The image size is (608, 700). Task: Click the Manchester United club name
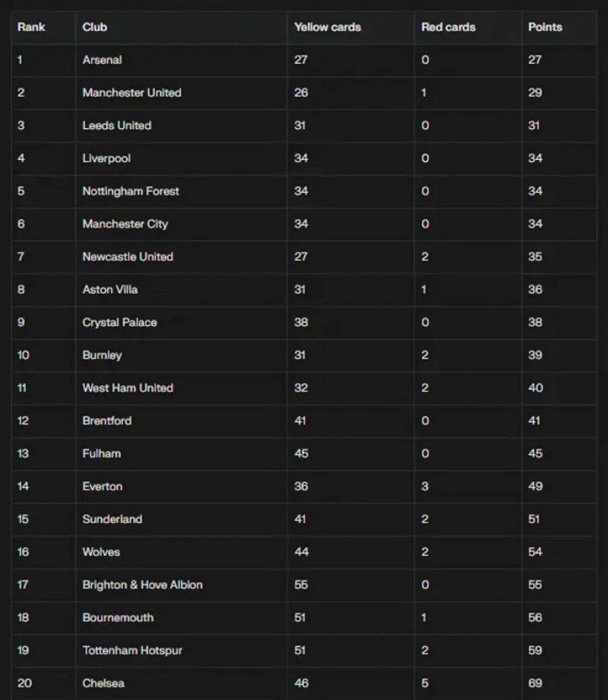(132, 93)
